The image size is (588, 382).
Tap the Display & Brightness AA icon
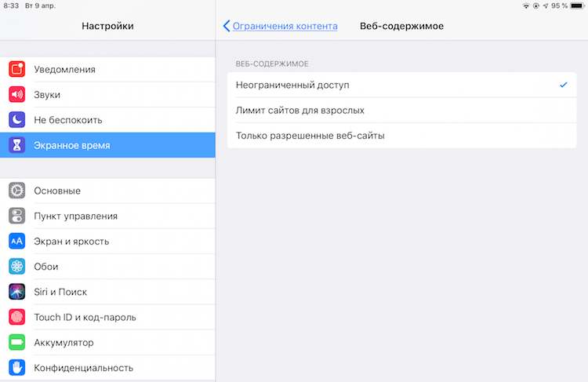click(x=17, y=242)
